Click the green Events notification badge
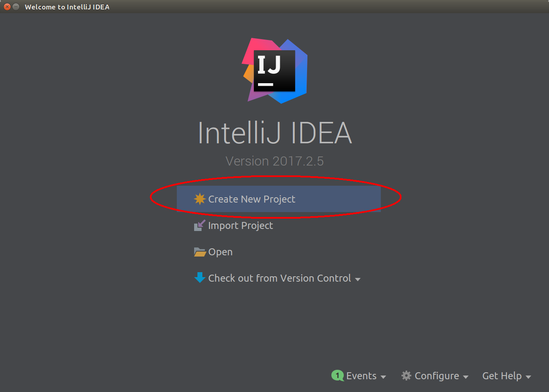549x392 pixels. (338, 376)
